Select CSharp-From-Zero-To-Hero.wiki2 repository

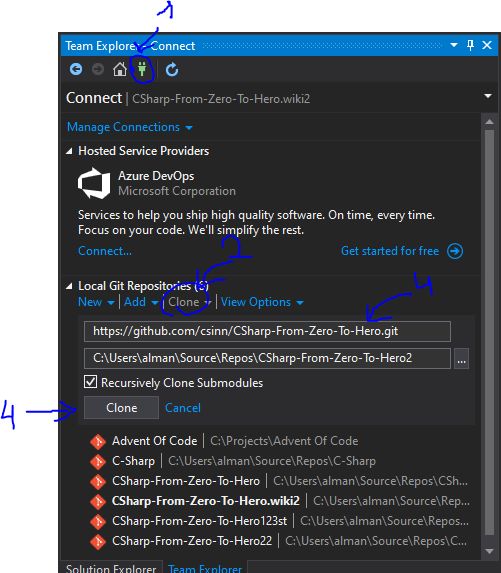pyautogui.click(x=280, y=501)
